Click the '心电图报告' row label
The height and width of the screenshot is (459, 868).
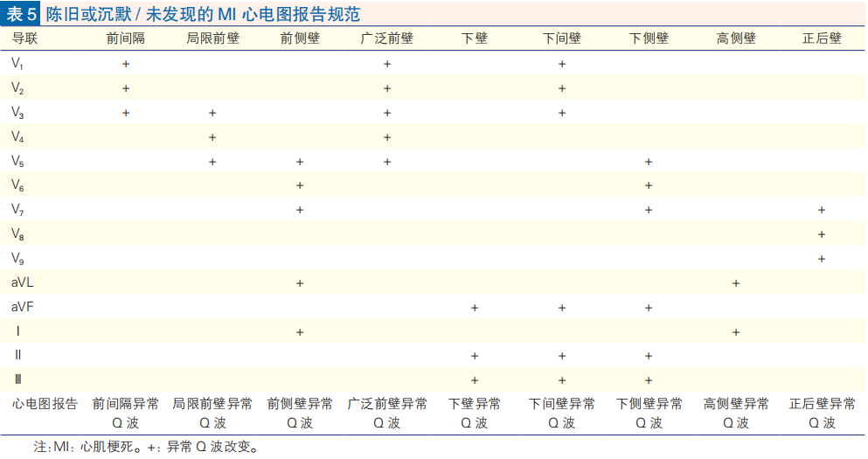click(44, 405)
